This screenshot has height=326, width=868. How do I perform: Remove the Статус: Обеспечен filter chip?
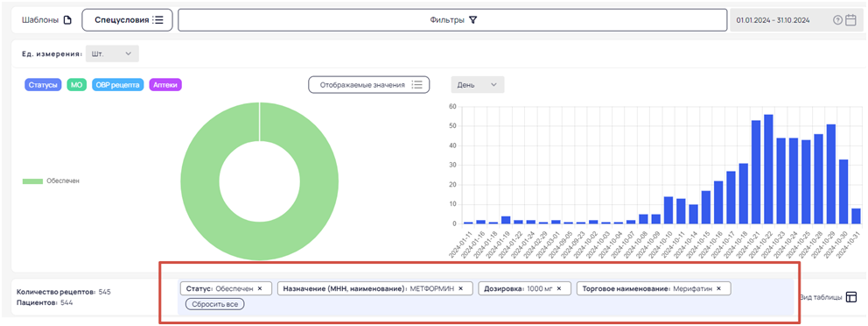click(x=260, y=288)
